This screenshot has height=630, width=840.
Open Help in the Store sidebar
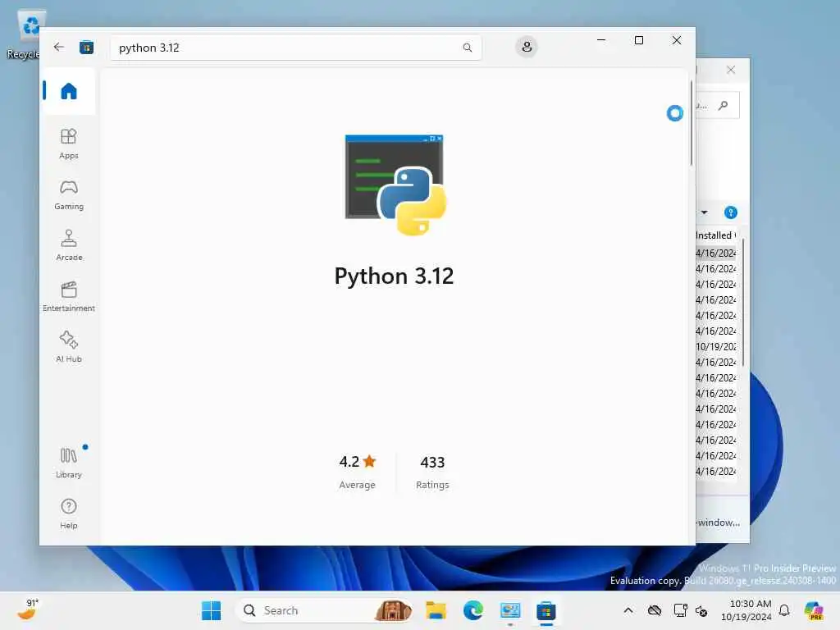(x=69, y=514)
